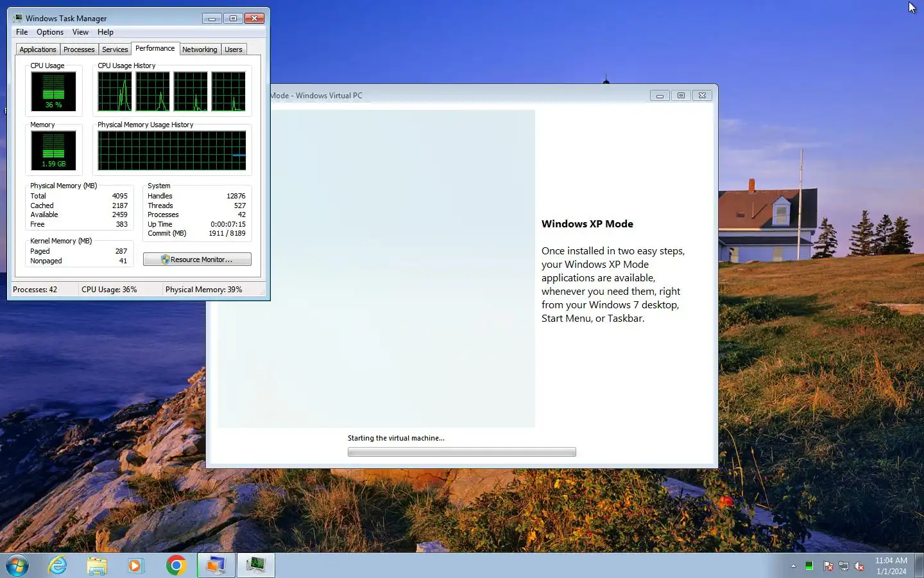Click 'Starting the virtual machine...' status text

tap(396, 438)
